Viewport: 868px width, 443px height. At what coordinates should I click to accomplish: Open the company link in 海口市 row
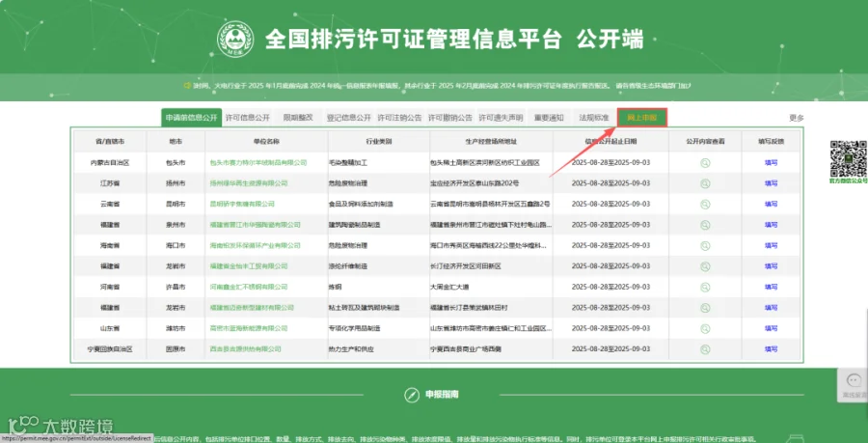255,245
